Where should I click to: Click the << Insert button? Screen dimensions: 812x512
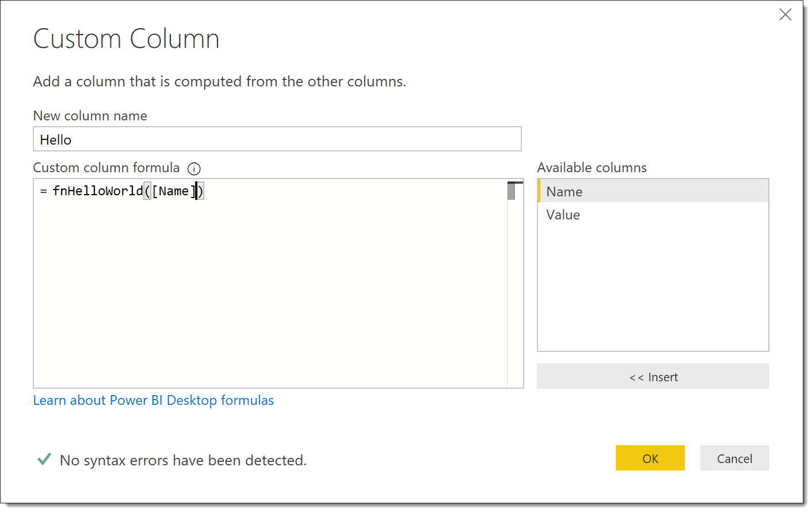pyautogui.click(x=653, y=377)
